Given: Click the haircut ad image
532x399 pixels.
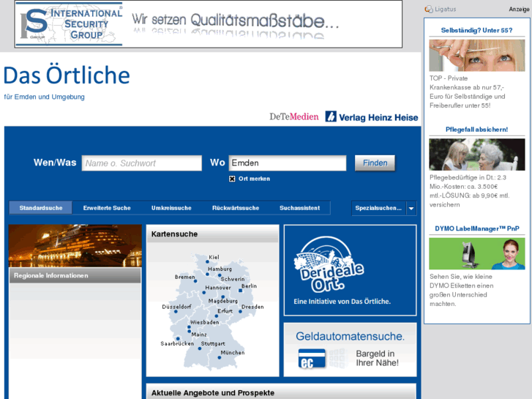Looking at the screenshot, I should (x=476, y=56).
